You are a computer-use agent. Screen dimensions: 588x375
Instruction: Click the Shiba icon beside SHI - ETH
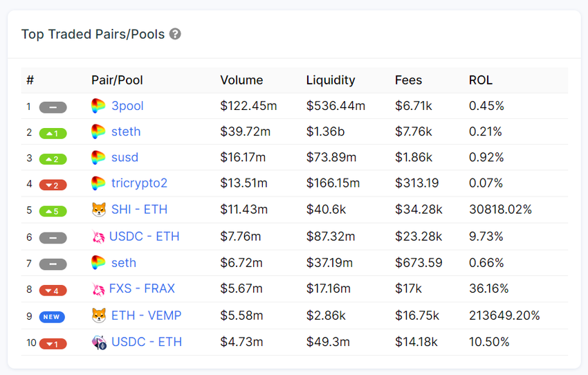[98, 210]
